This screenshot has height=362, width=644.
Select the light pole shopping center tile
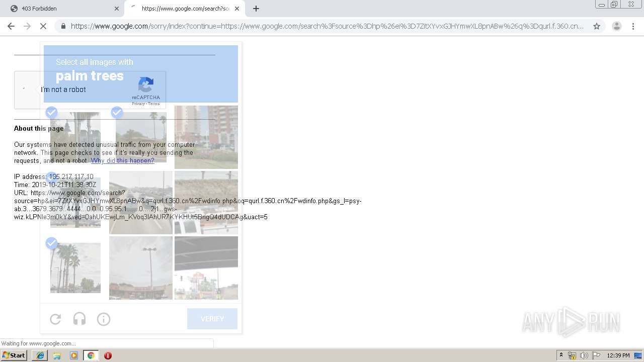click(141, 268)
